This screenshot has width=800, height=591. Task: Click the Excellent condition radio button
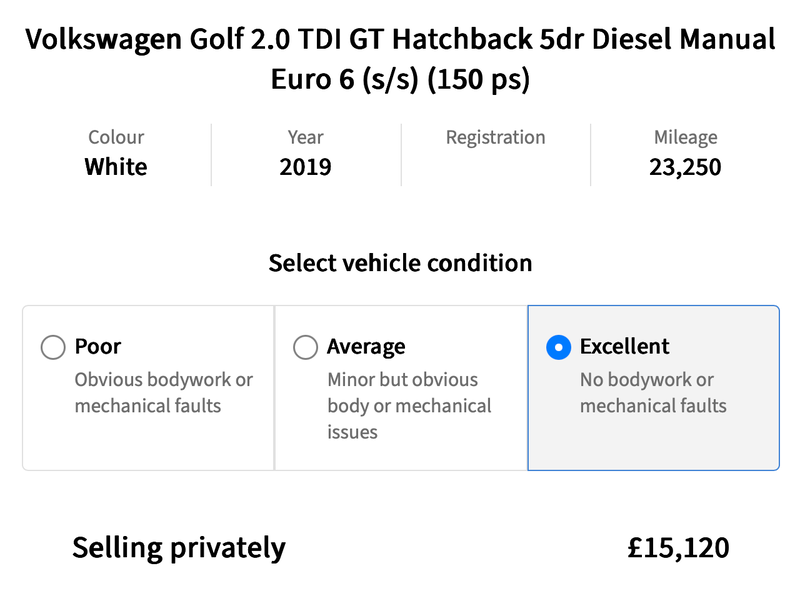coord(559,348)
